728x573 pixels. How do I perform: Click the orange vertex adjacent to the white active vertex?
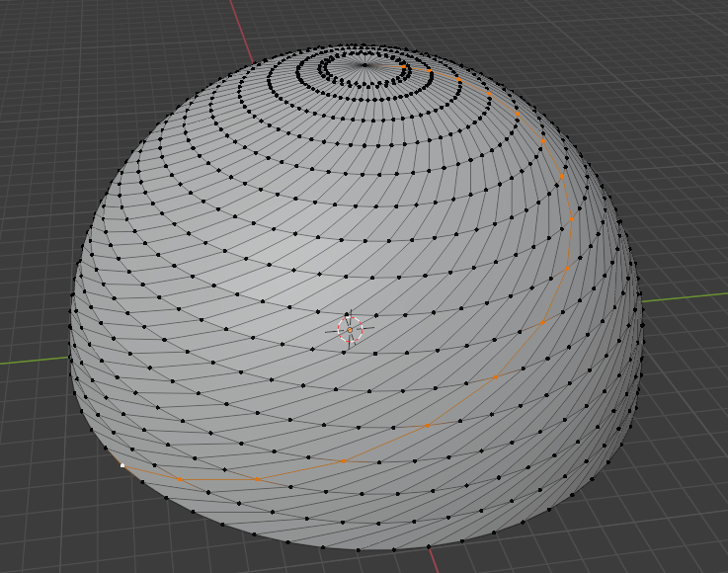pos(180,479)
